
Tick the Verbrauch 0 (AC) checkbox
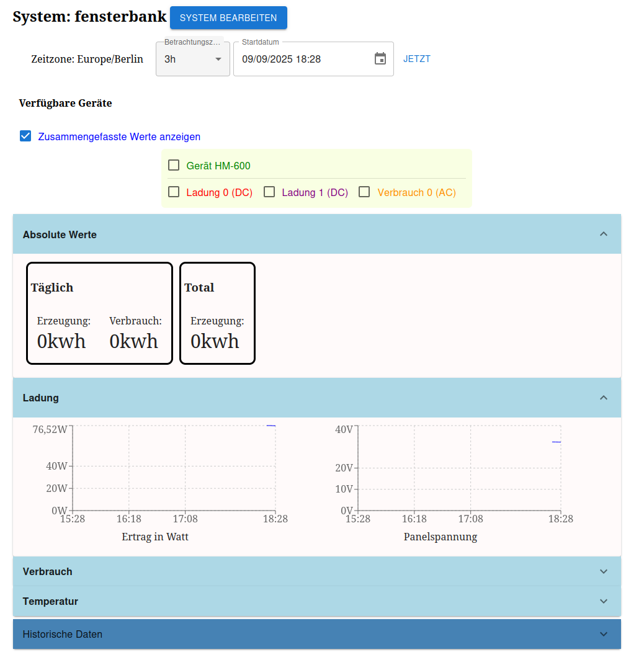[x=365, y=192]
